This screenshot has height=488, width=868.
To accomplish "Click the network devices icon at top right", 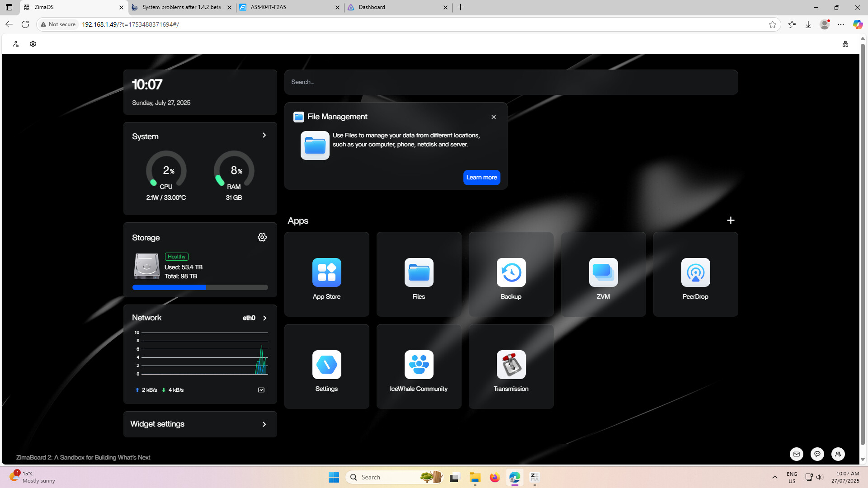I will pyautogui.click(x=845, y=44).
